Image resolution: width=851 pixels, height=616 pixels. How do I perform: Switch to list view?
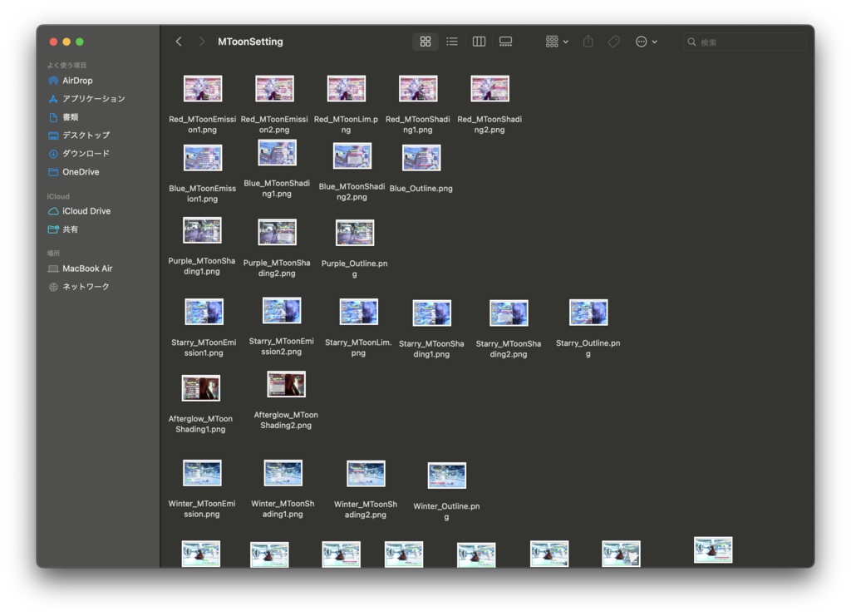pos(452,42)
